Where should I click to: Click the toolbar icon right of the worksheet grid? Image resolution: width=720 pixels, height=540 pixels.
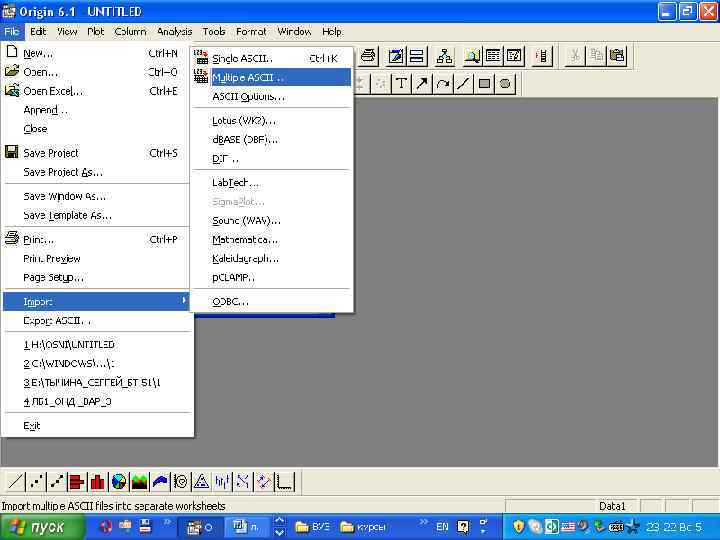pyautogui.click(x=514, y=56)
